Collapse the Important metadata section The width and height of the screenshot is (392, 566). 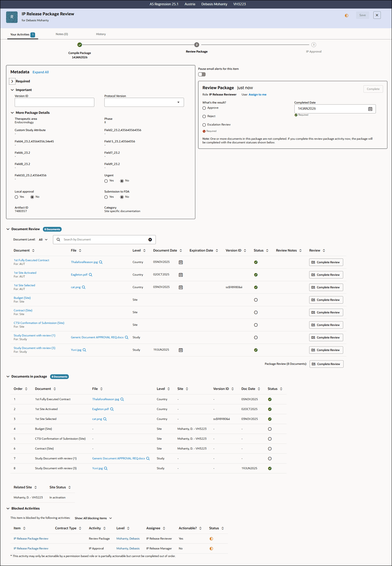pyautogui.click(x=12, y=90)
